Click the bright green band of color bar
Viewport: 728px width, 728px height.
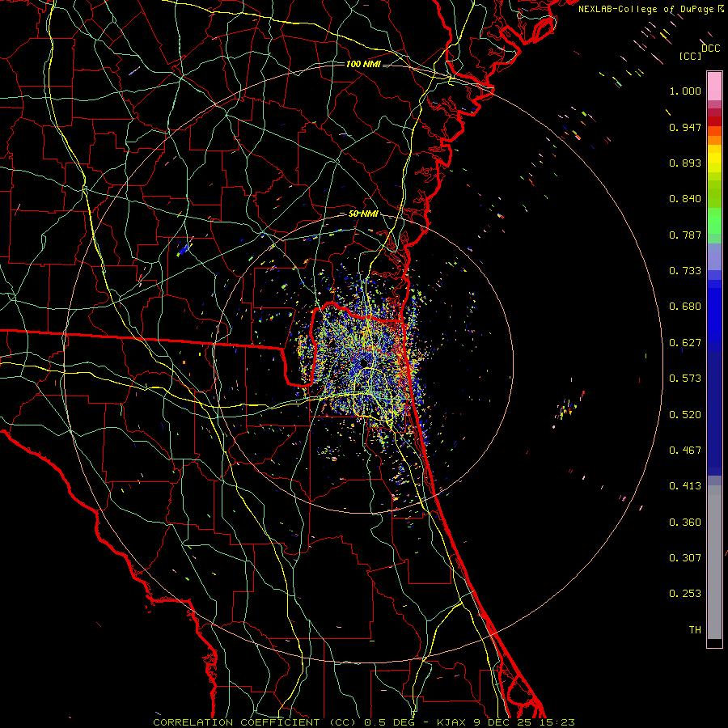click(714, 221)
